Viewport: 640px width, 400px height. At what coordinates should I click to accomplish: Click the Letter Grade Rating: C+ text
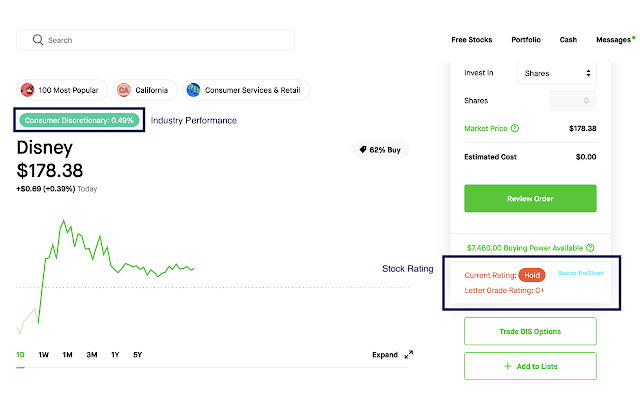pyautogui.click(x=504, y=290)
